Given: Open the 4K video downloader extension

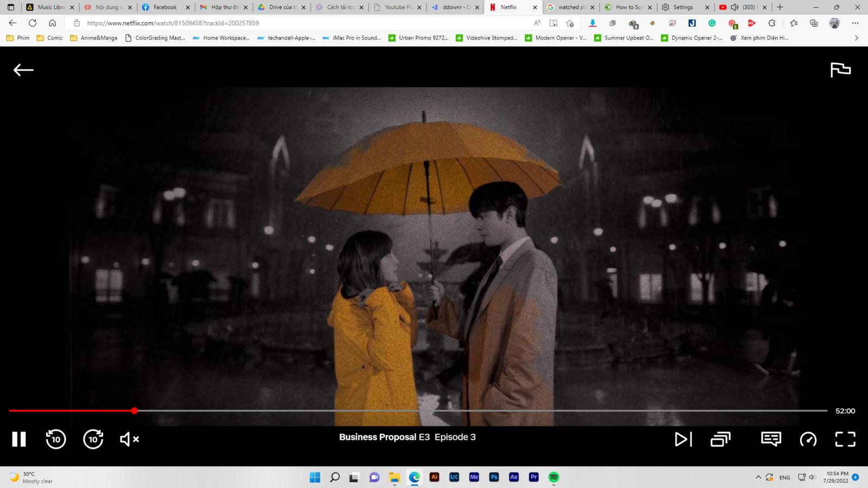Looking at the screenshot, I should [x=751, y=23].
